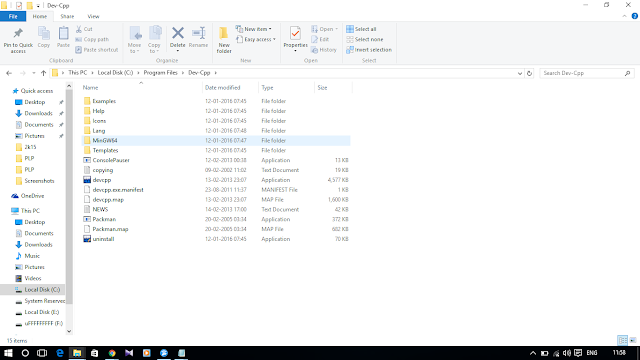The image size is (640, 360).
Task: Go to This PC in breadcrumb
Action: click(78, 73)
